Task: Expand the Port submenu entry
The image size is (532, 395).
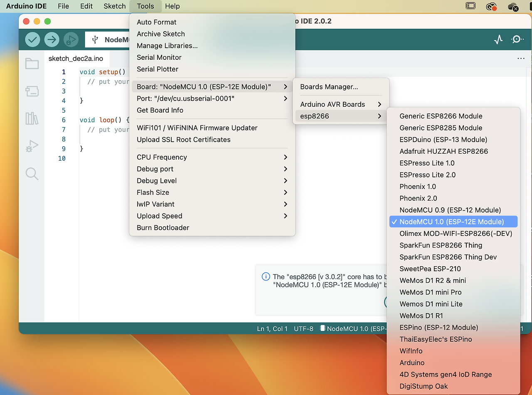Action: (212, 98)
